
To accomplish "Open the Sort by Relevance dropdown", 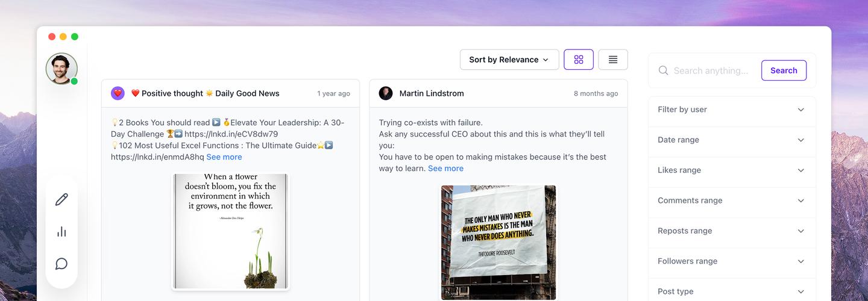I will tap(509, 60).
